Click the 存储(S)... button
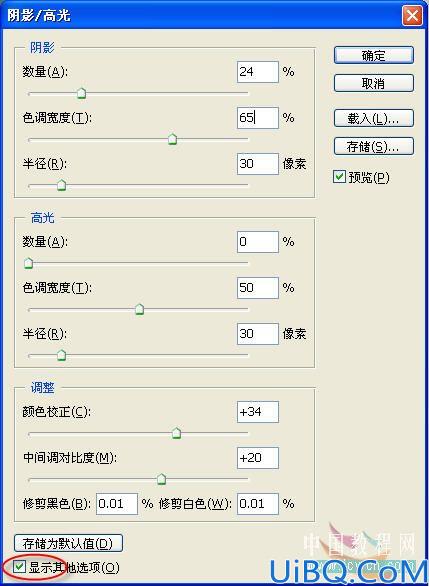The width and height of the screenshot is (429, 586). click(374, 146)
